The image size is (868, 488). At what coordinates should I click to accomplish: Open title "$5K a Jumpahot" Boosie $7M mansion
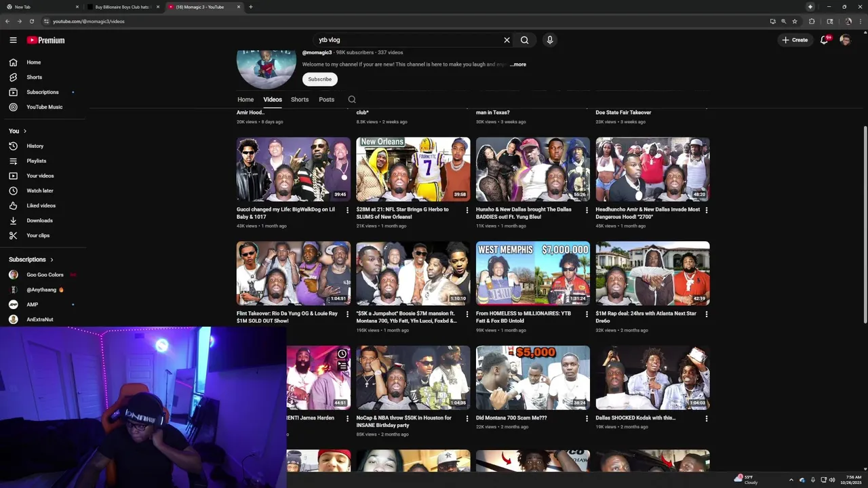click(x=406, y=317)
